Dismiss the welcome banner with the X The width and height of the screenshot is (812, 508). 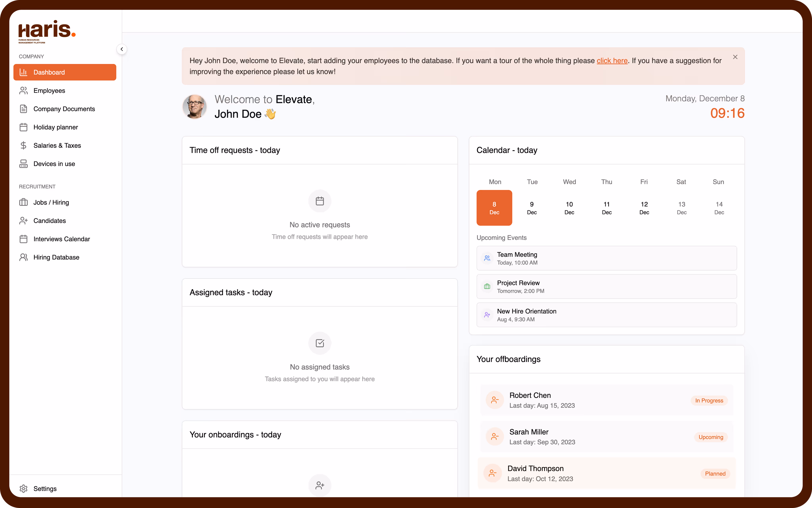[735, 57]
